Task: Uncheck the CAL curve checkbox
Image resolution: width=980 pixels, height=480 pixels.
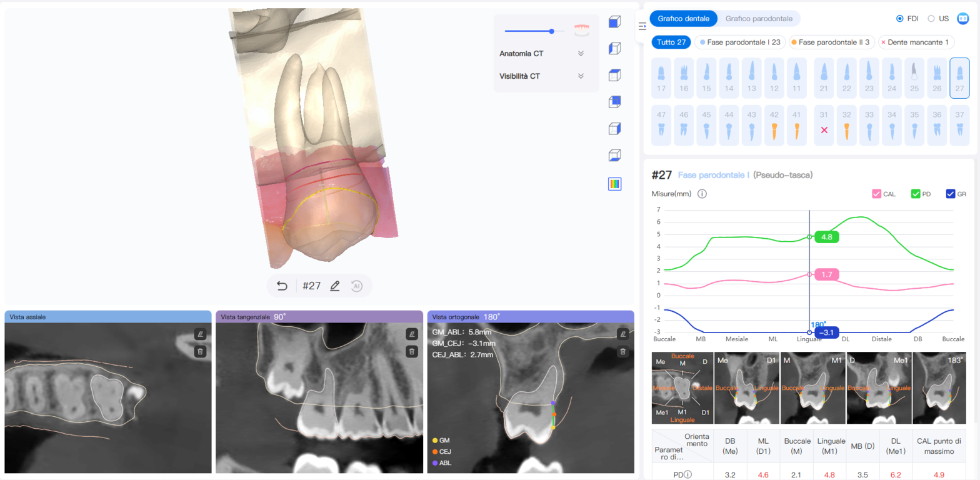Action: point(876,194)
